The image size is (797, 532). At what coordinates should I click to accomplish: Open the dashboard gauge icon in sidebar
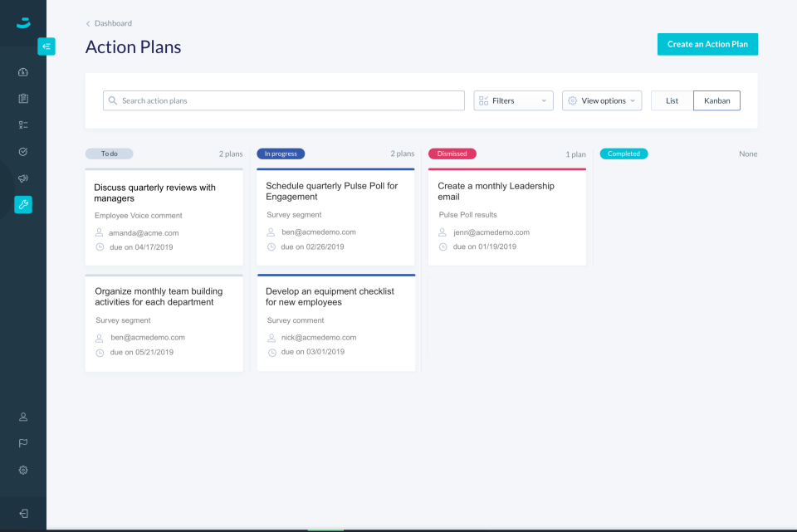[x=23, y=71]
